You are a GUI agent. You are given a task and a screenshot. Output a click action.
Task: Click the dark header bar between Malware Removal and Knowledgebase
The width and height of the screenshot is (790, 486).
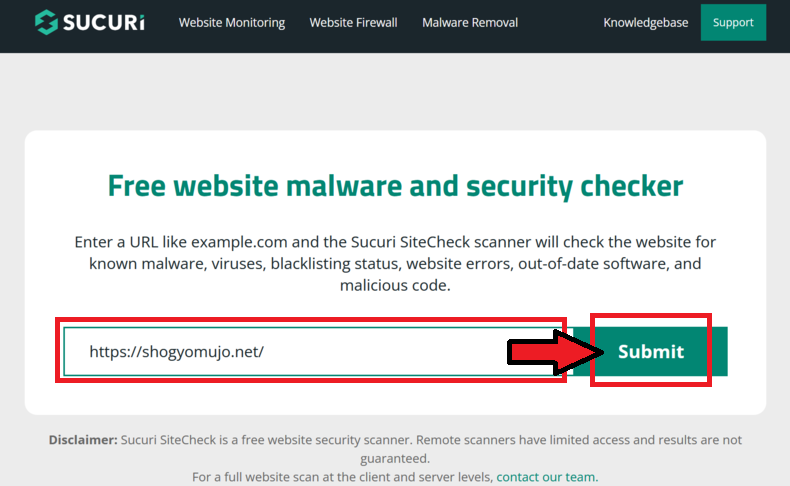(560, 23)
